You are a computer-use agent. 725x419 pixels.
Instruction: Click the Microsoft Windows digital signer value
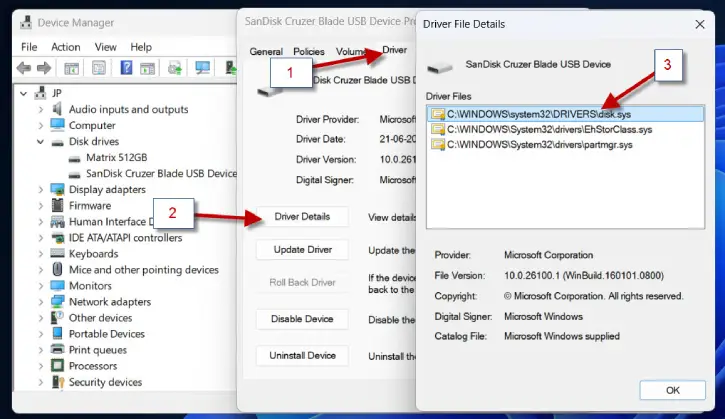tap(543, 316)
